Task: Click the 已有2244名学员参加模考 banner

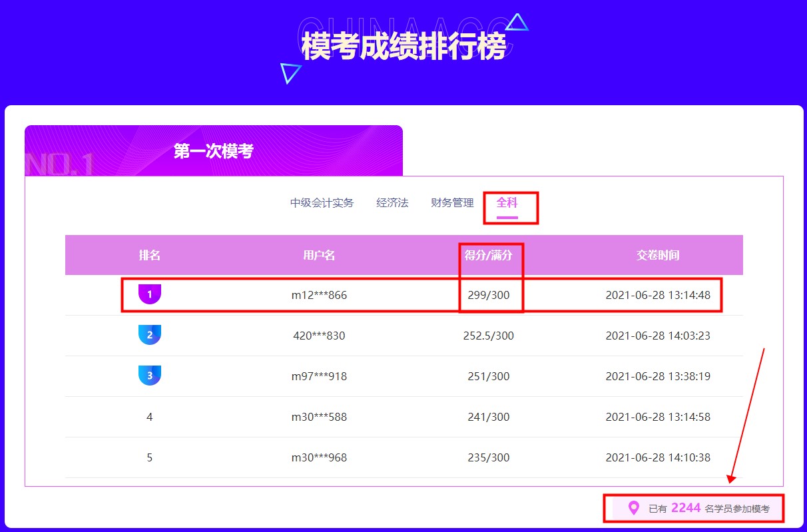Action: pyautogui.click(x=692, y=508)
